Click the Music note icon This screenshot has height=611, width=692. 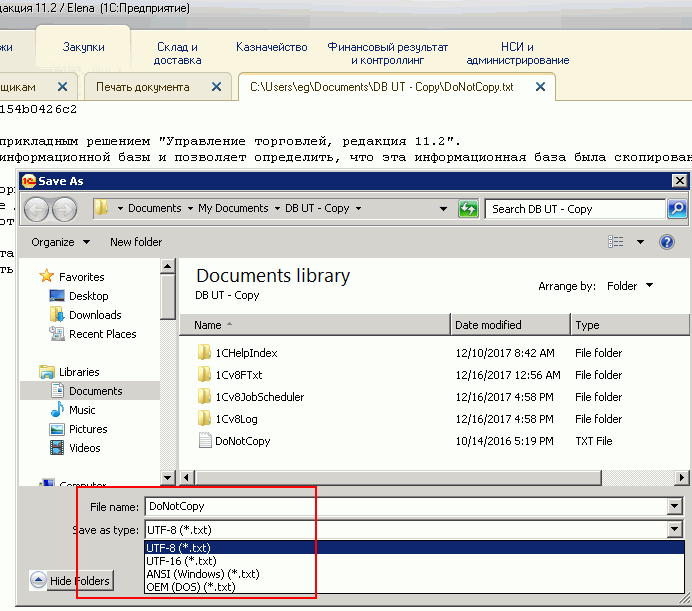point(57,410)
